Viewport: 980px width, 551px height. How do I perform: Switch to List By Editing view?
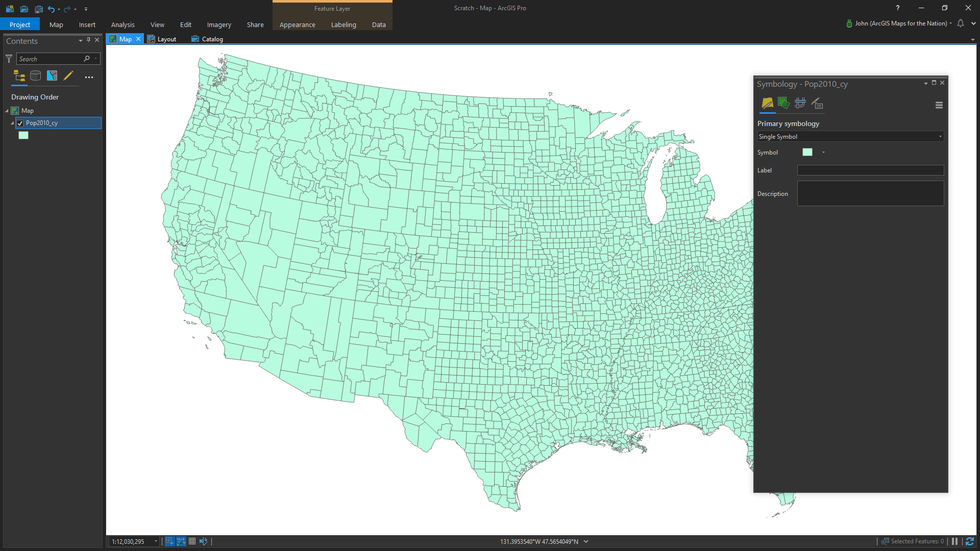point(68,76)
